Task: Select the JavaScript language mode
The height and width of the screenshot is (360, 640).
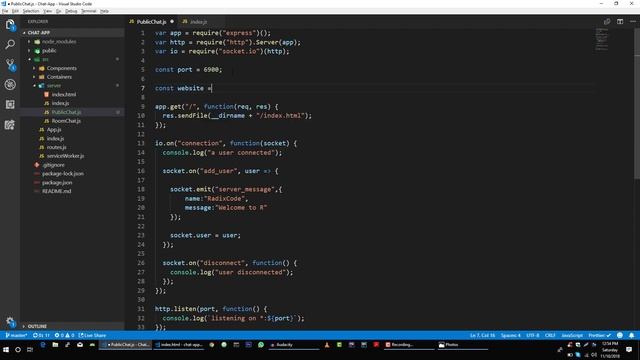Action: [x=572, y=335]
